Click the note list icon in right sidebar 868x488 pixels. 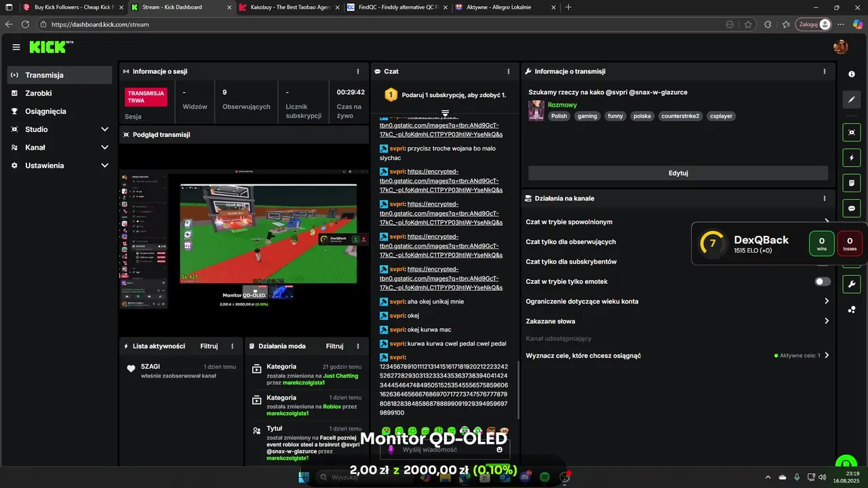coord(852,183)
